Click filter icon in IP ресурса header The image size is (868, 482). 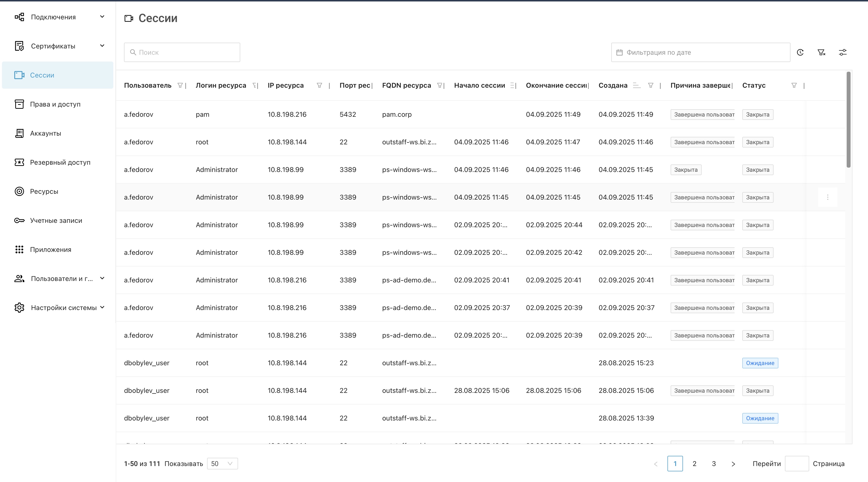click(x=319, y=85)
